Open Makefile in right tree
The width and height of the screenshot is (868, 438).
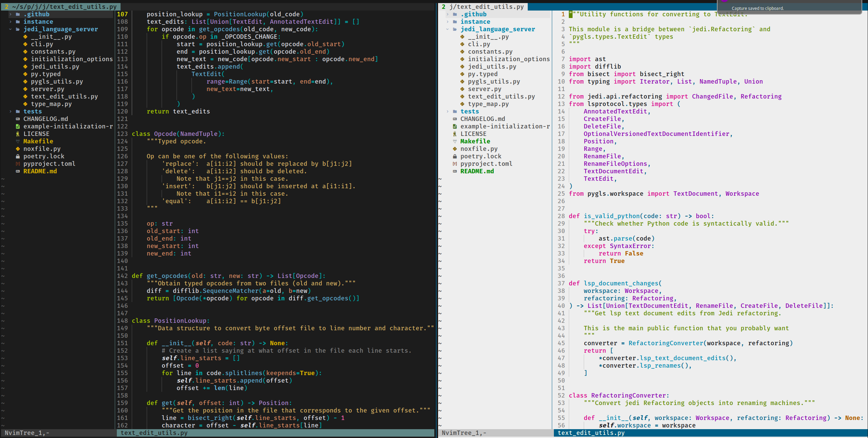[475, 141]
